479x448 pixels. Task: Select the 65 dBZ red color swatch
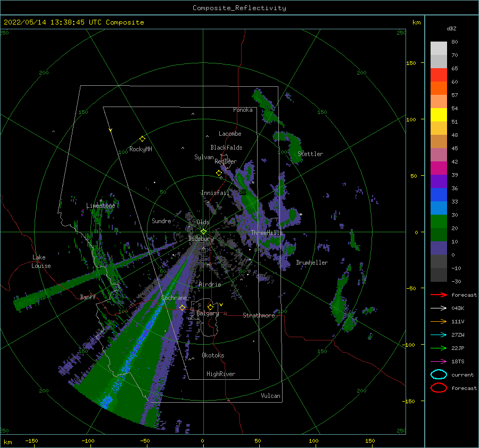pyautogui.click(x=439, y=75)
